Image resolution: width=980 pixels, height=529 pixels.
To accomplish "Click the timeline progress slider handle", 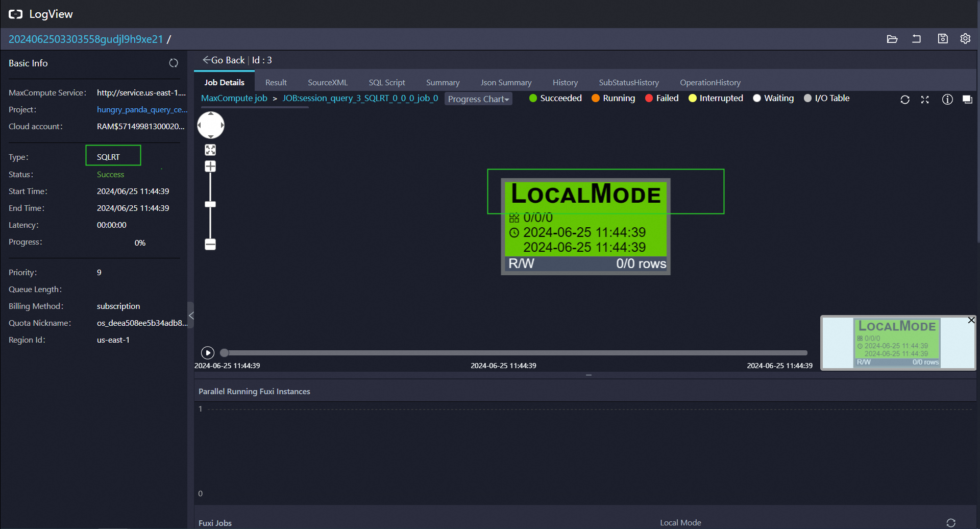I will [224, 353].
